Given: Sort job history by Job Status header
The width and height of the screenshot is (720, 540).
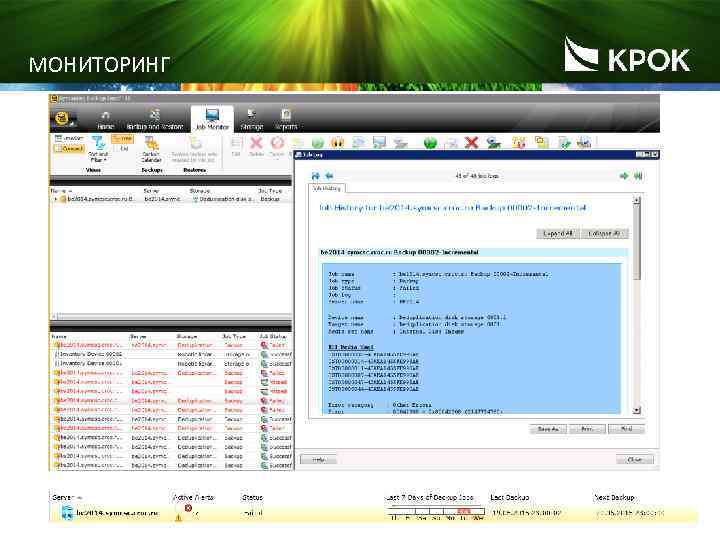Looking at the screenshot, I should (x=273, y=337).
